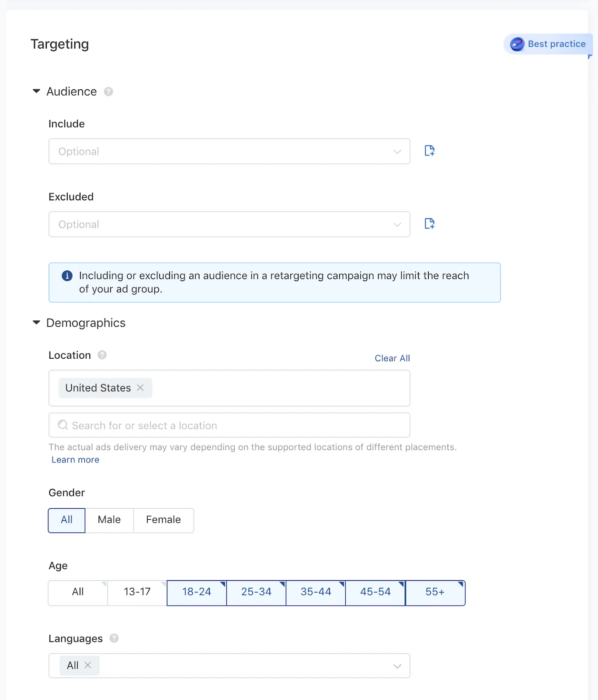Click the help icon next to Languages
598x700 pixels.
coord(114,638)
